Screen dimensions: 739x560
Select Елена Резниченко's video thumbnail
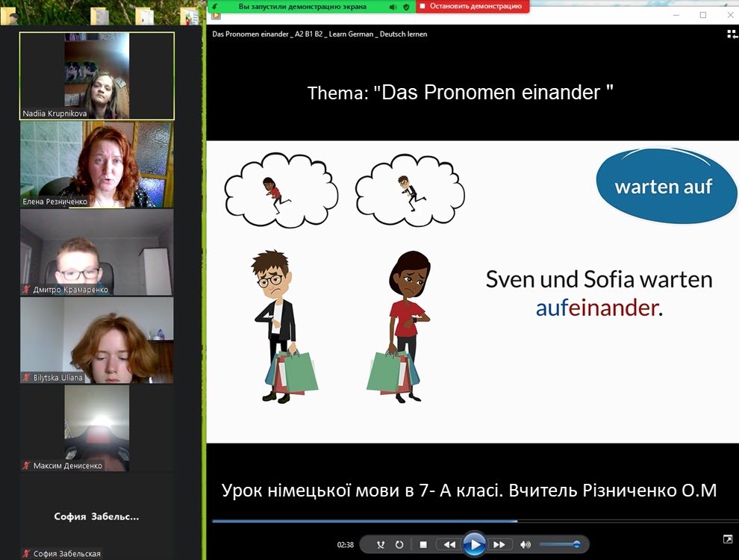pyautogui.click(x=97, y=164)
